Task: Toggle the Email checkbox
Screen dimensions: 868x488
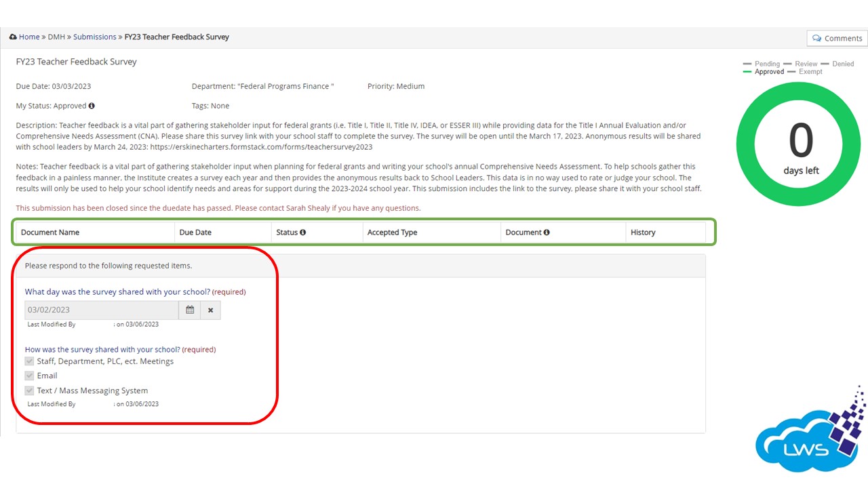Action: pyautogui.click(x=29, y=375)
